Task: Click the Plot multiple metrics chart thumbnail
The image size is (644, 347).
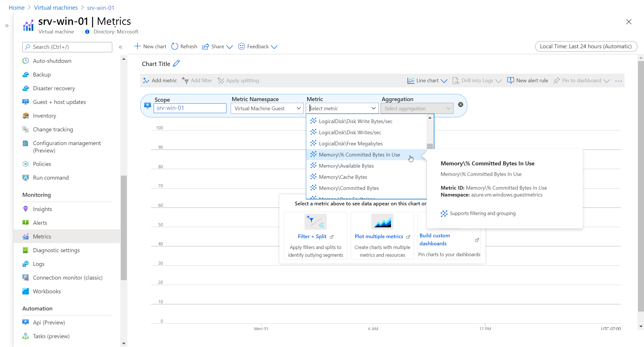Action: (382, 222)
